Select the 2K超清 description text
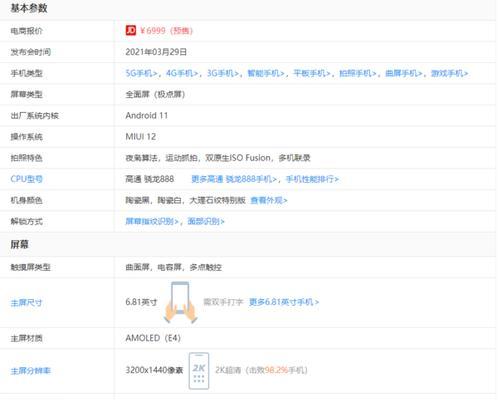Screen dimensions: 498x400 point(261,370)
